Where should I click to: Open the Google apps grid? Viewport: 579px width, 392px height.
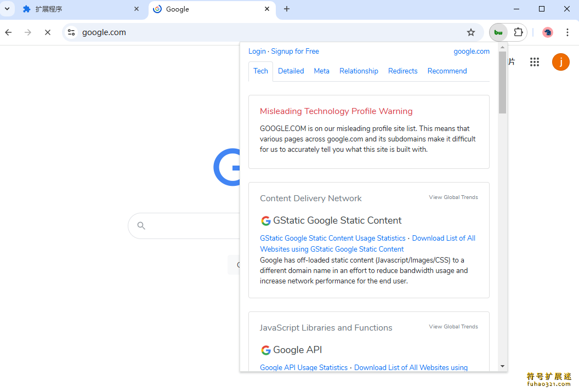pyautogui.click(x=535, y=62)
